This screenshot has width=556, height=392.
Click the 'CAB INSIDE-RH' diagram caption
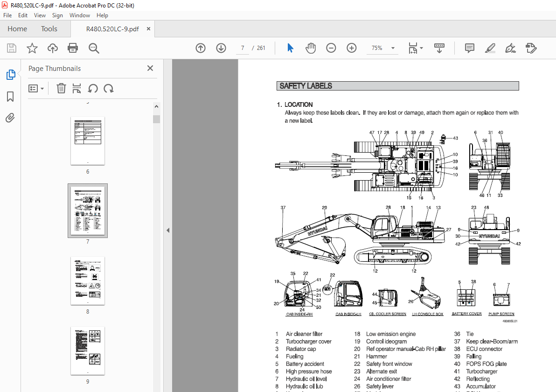coord(299,315)
